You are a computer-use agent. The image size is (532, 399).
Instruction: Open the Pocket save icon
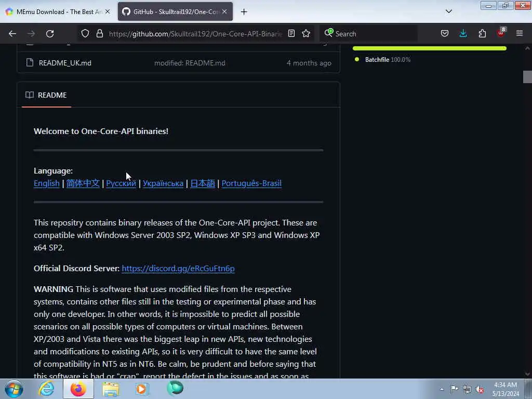click(x=445, y=33)
